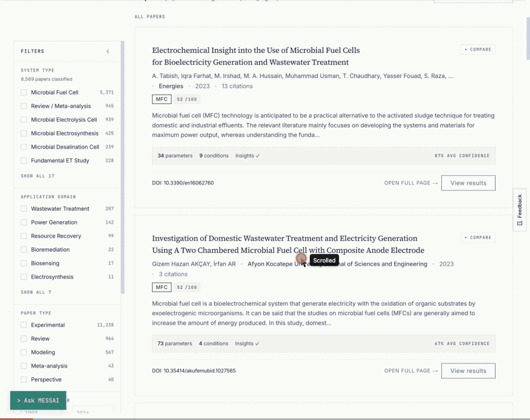Click the '3 citations' text
The width and height of the screenshot is (530, 420).
[173, 274]
